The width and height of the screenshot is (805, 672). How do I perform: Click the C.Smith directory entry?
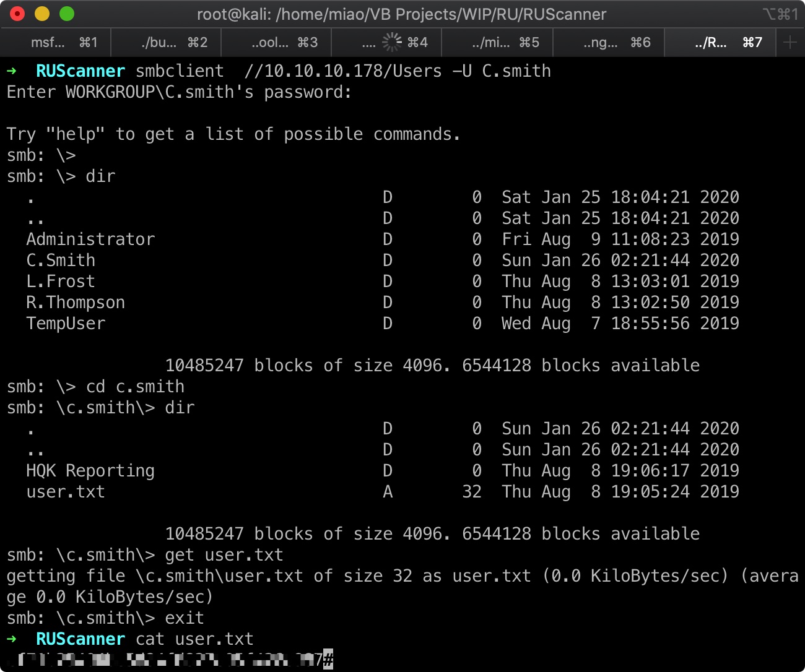point(61,261)
